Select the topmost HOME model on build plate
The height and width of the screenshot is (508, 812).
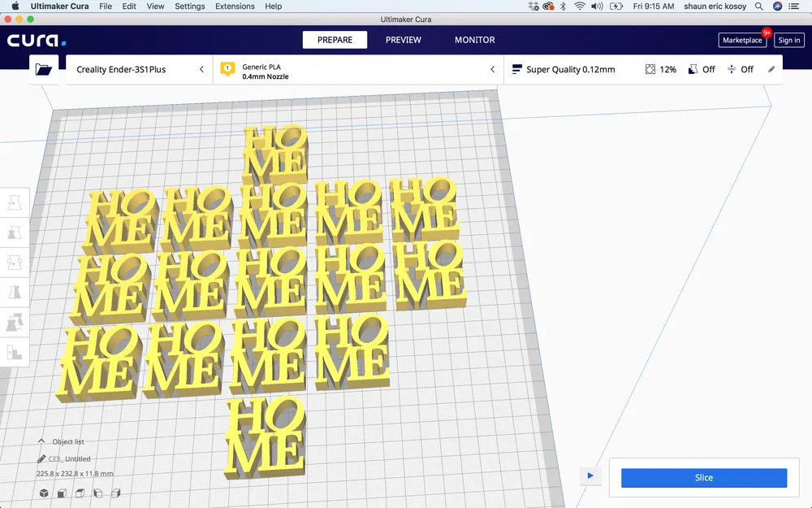click(x=276, y=154)
